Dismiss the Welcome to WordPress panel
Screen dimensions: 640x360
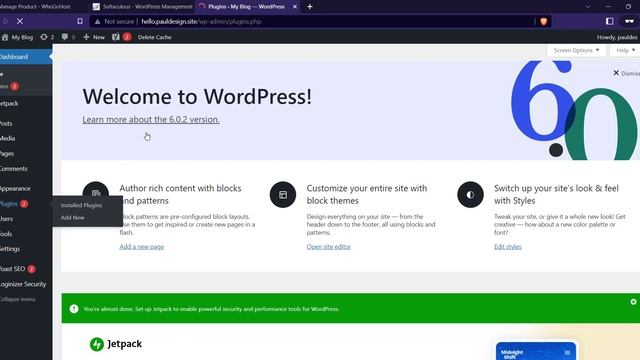point(626,73)
